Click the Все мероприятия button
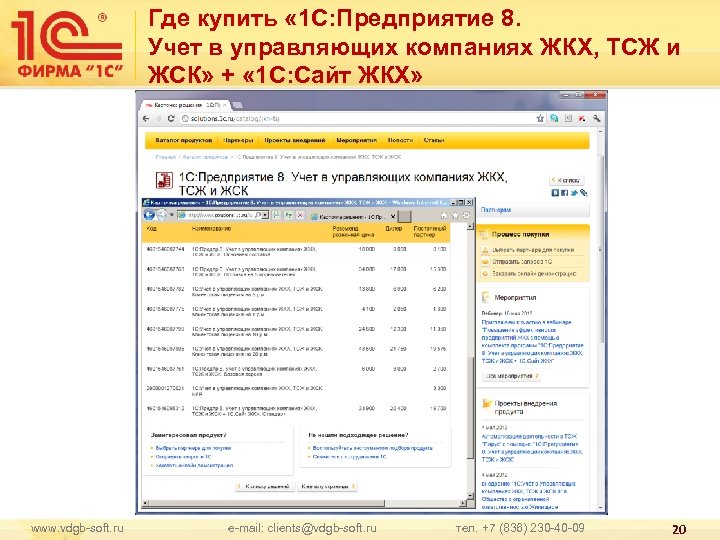 click(x=512, y=376)
